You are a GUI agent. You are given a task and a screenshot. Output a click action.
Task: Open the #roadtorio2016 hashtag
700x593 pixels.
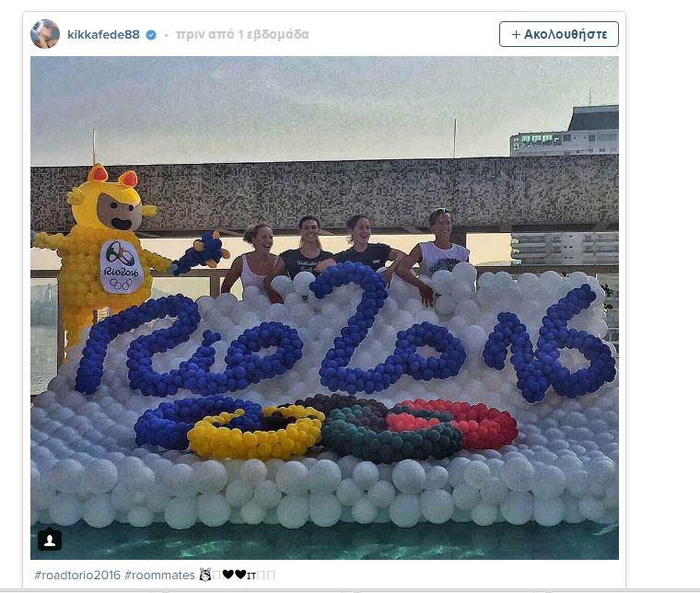pyautogui.click(x=77, y=576)
